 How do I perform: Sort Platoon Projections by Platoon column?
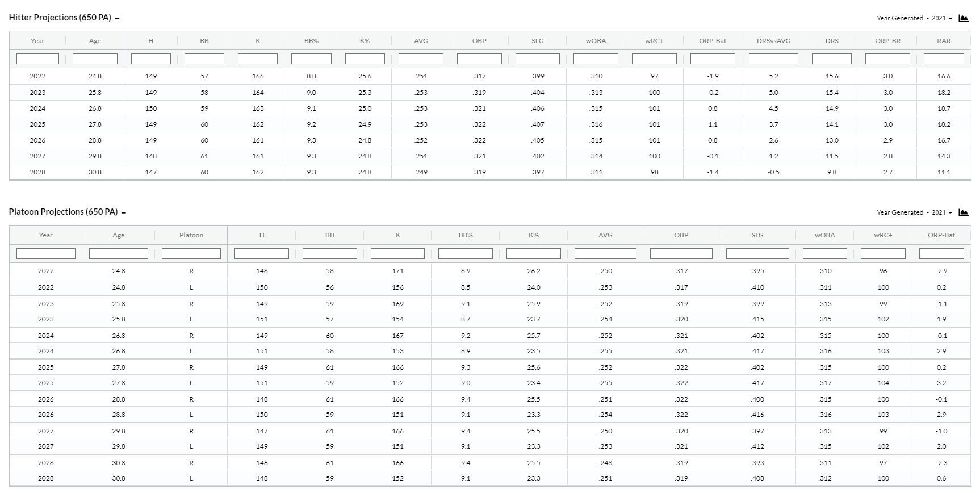click(x=191, y=235)
